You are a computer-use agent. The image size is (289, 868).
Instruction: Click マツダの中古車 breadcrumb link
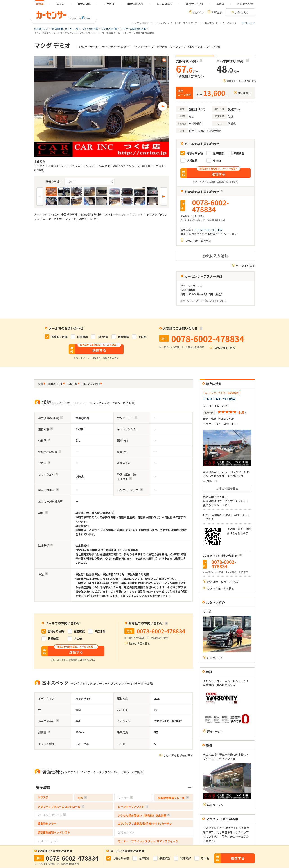pyautogui.click(x=90, y=29)
